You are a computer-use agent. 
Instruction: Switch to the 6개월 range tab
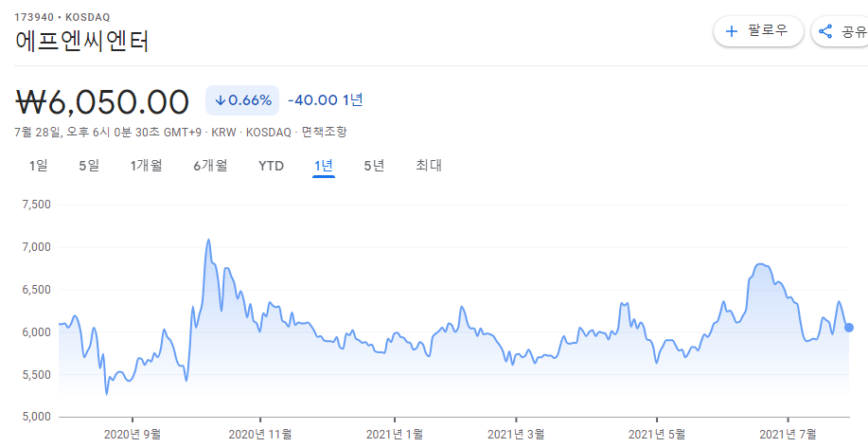point(210,166)
